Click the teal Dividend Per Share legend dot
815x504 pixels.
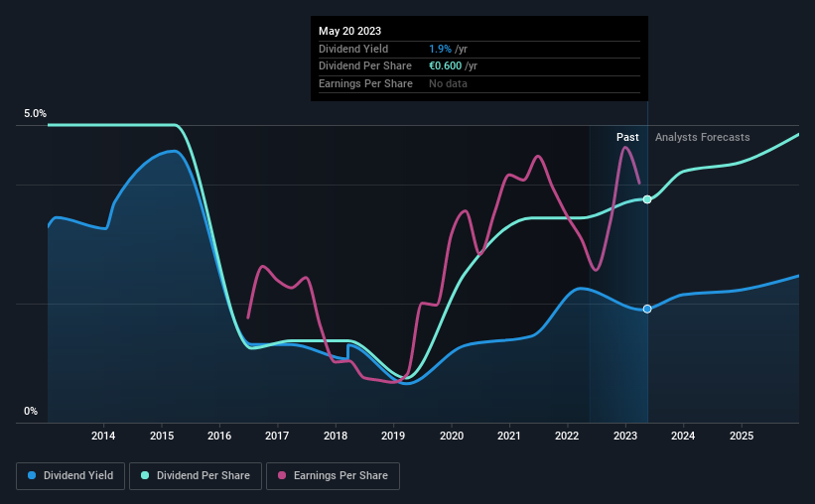tap(145, 475)
